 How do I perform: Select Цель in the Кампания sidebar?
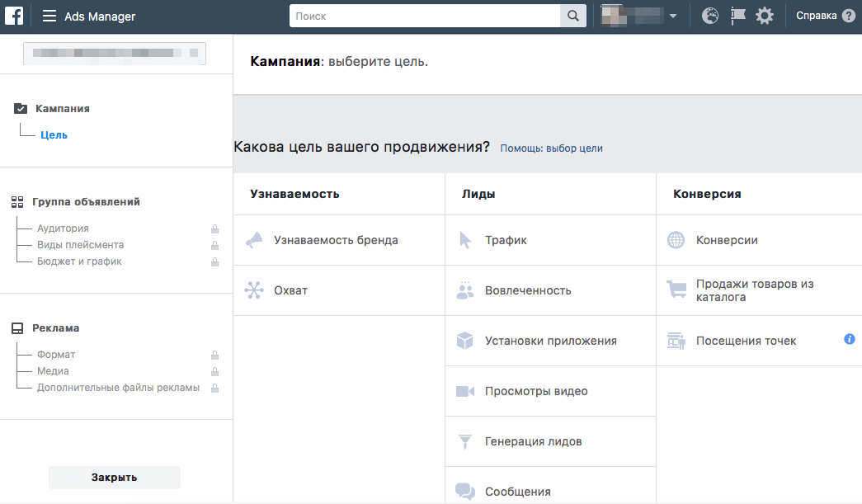[54, 134]
